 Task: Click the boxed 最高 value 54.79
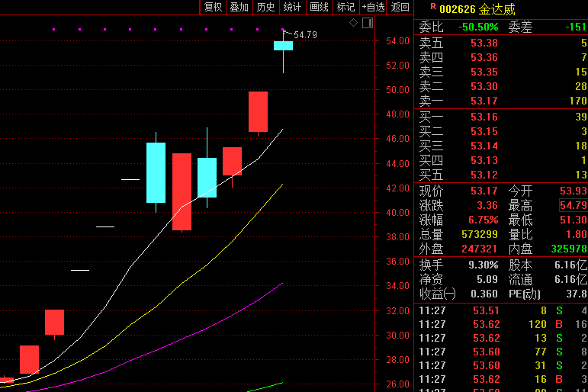click(x=574, y=206)
